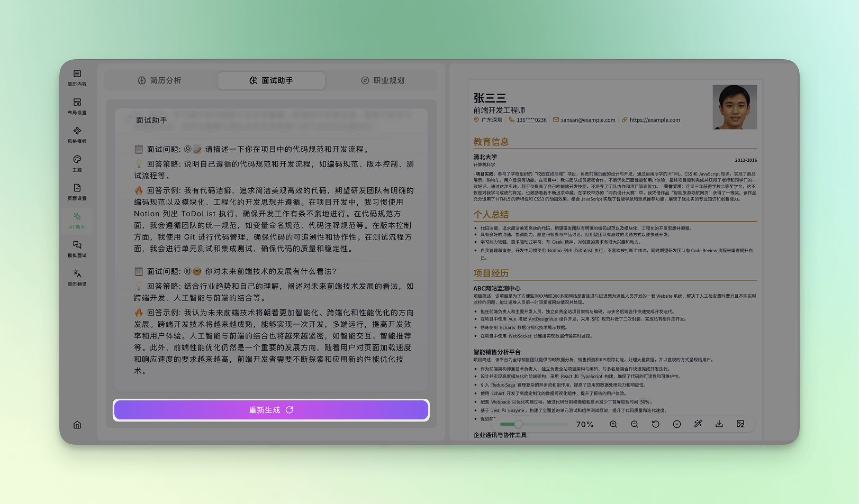The image size is (859, 504).
Task: Open 布局设置 layout settings
Action: tap(77, 106)
